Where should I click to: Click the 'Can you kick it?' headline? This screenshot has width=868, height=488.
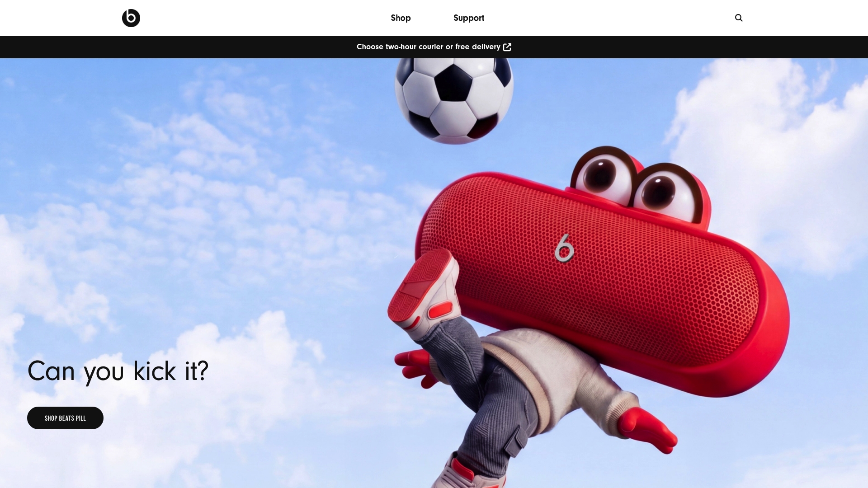tap(118, 371)
